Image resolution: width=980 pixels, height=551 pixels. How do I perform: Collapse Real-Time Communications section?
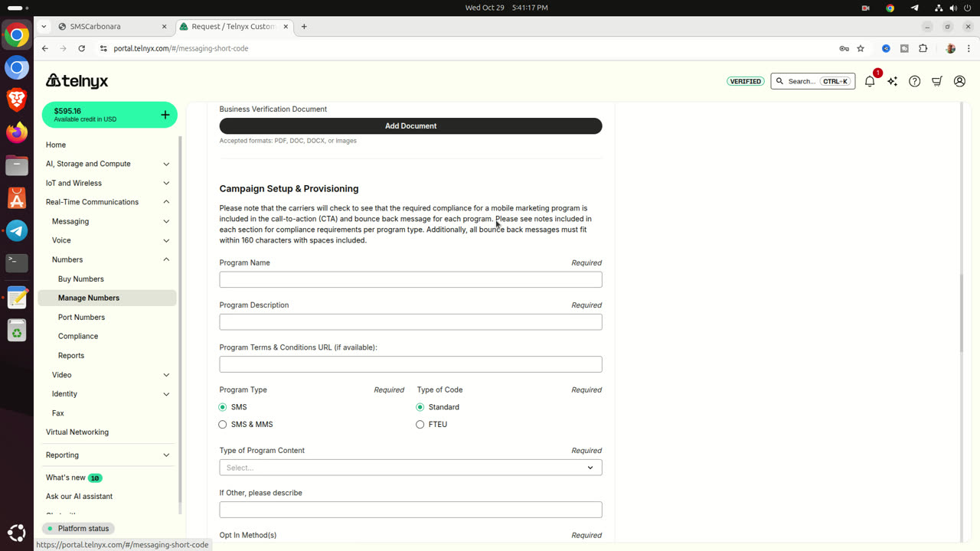(x=166, y=202)
